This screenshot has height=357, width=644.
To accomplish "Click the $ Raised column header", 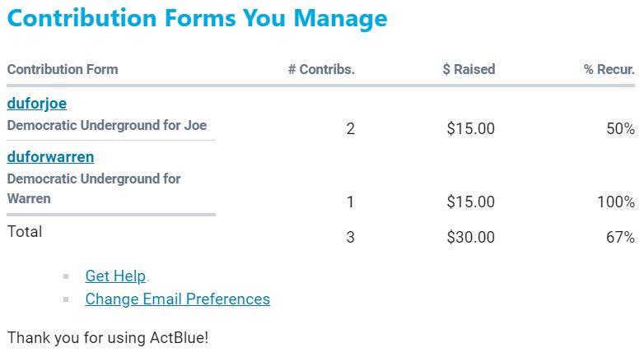I will pos(469,69).
